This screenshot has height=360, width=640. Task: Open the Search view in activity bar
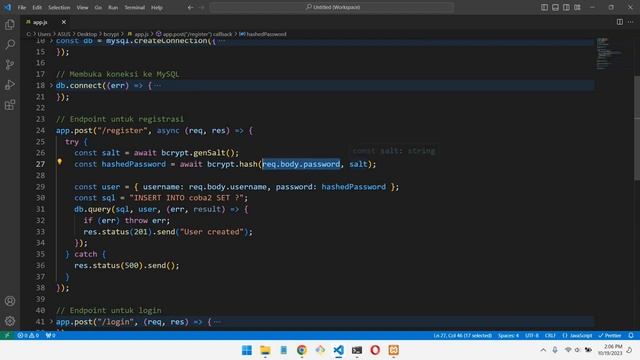click(x=10, y=44)
